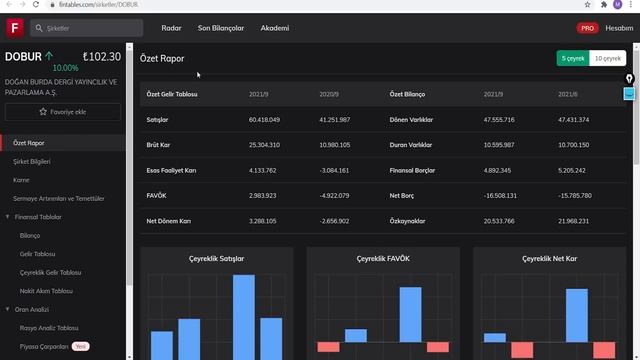Click the Özkaynaklar label
This screenshot has width=640, height=360.
[407, 221]
